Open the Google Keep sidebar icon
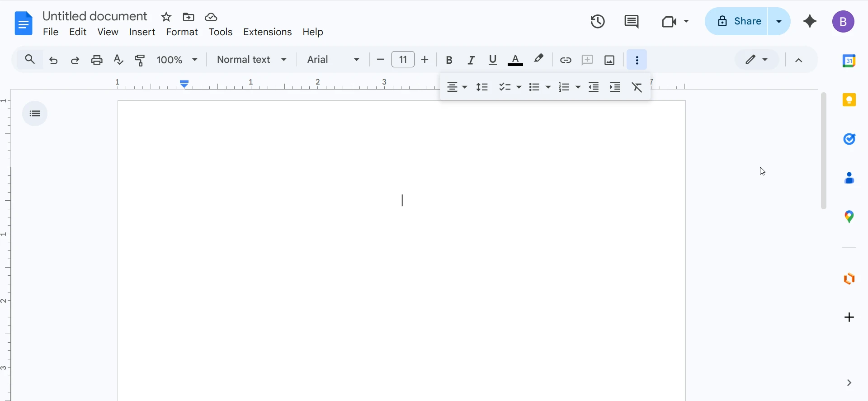868x401 pixels. pyautogui.click(x=849, y=100)
